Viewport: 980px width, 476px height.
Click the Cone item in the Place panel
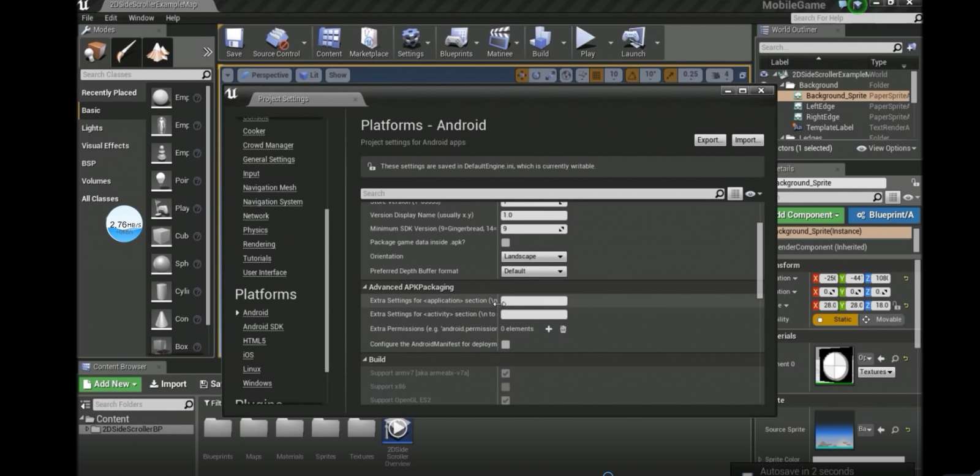(x=176, y=319)
